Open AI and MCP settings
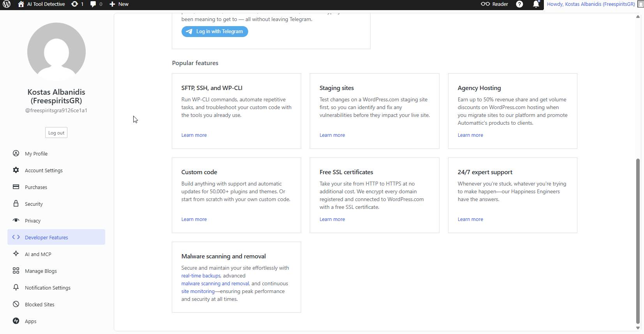Viewport: 644px width, 334px height. (56, 254)
